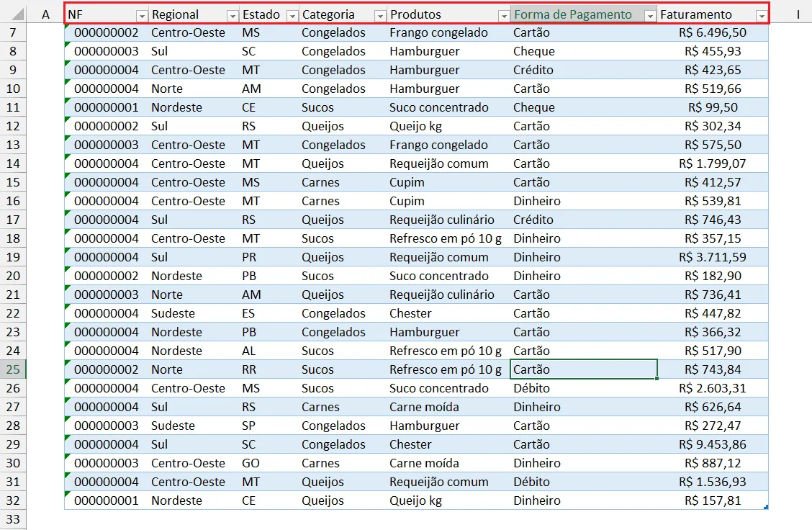Screen dimensions: 812x530
Task: Select row 19 header
Action: [13, 257]
